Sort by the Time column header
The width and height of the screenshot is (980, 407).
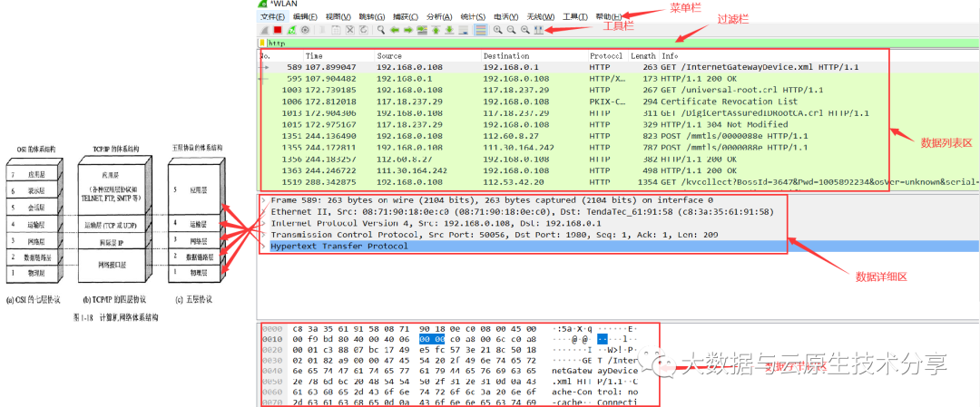point(338,55)
